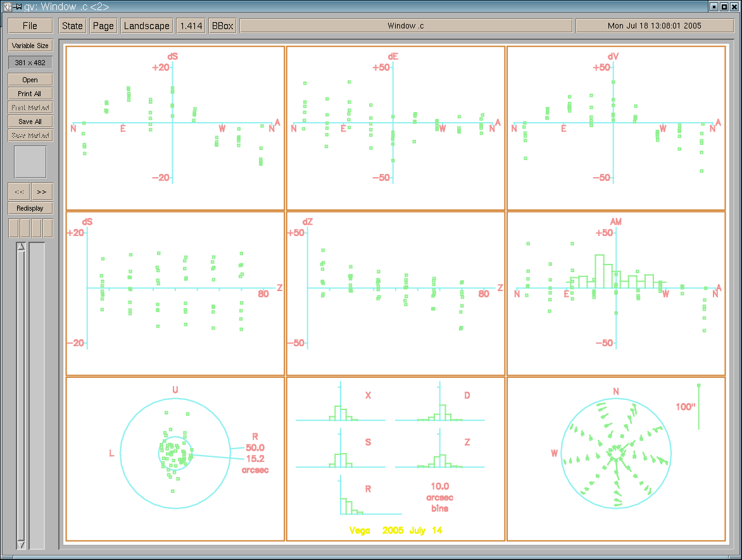Screen dimensions: 742x560
Task: Click the window menu icon in title bar
Action: [7, 6]
